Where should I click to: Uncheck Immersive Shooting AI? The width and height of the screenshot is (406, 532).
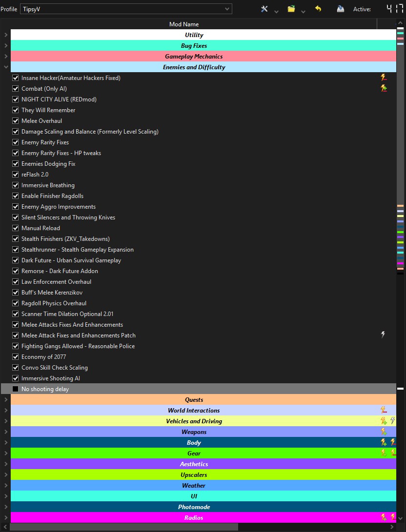click(x=15, y=378)
